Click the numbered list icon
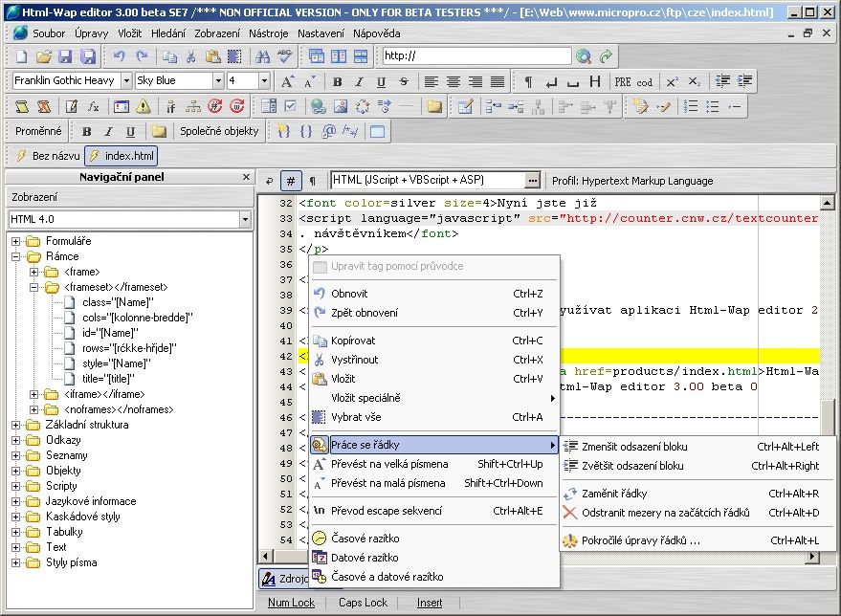Viewport: 841px width, 616px height. click(691, 106)
